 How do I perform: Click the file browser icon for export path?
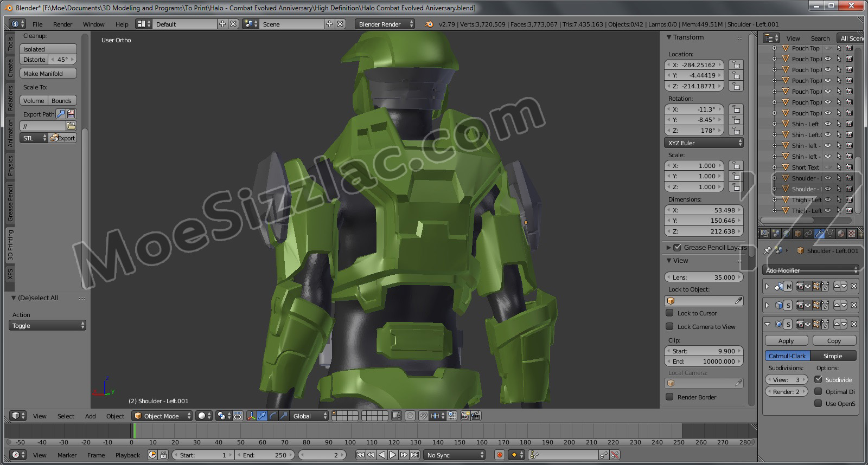pos(71,126)
